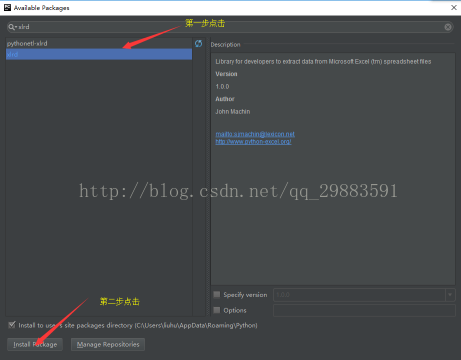The width and height of the screenshot is (461, 360).
Task: Select the xlrd package in the list
Action: (x=99, y=54)
